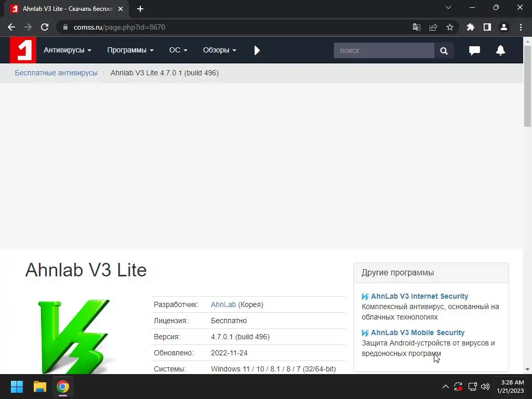Click the Бесплатно license value
Viewport: 532px width, 399px height.
tap(229, 321)
